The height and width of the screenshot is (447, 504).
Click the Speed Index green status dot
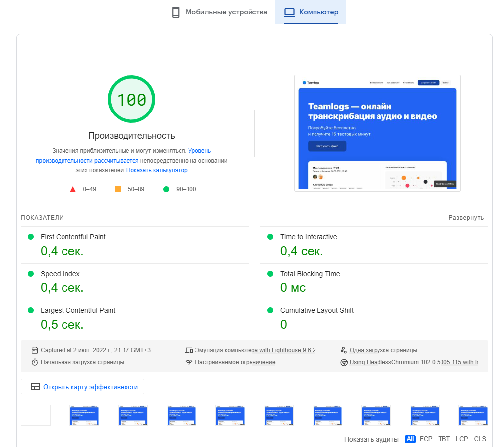[x=31, y=274]
